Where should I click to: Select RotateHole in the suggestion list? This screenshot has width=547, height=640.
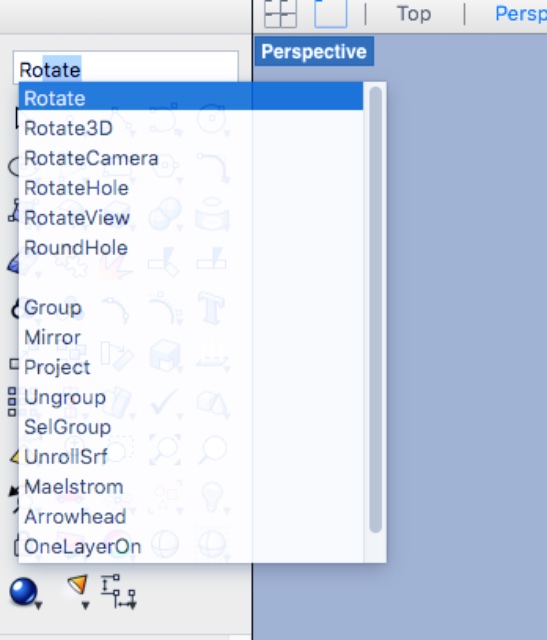[x=191, y=188]
